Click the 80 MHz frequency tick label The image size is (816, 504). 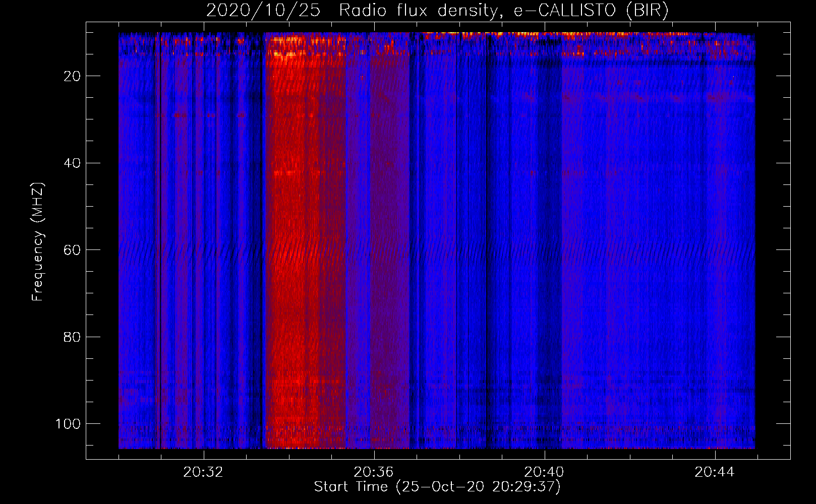72,337
